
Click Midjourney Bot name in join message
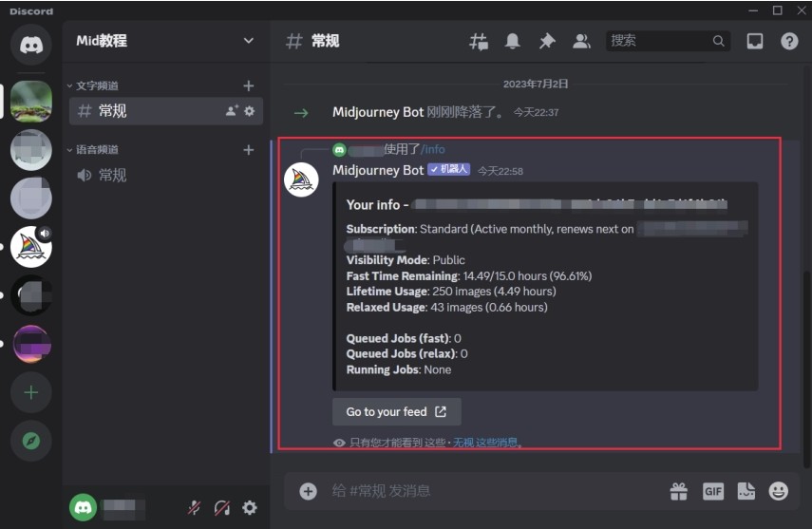click(378, 112)
